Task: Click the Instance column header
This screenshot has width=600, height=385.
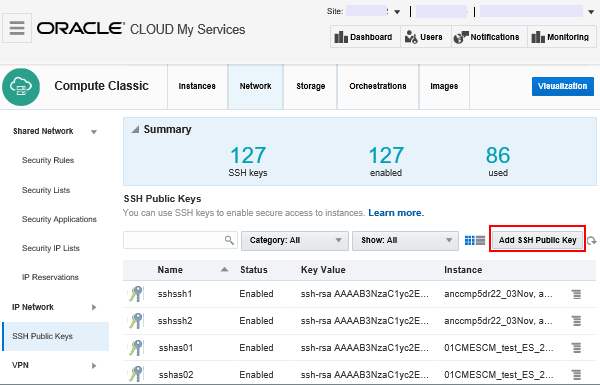Action: click(x=463, y=270)
